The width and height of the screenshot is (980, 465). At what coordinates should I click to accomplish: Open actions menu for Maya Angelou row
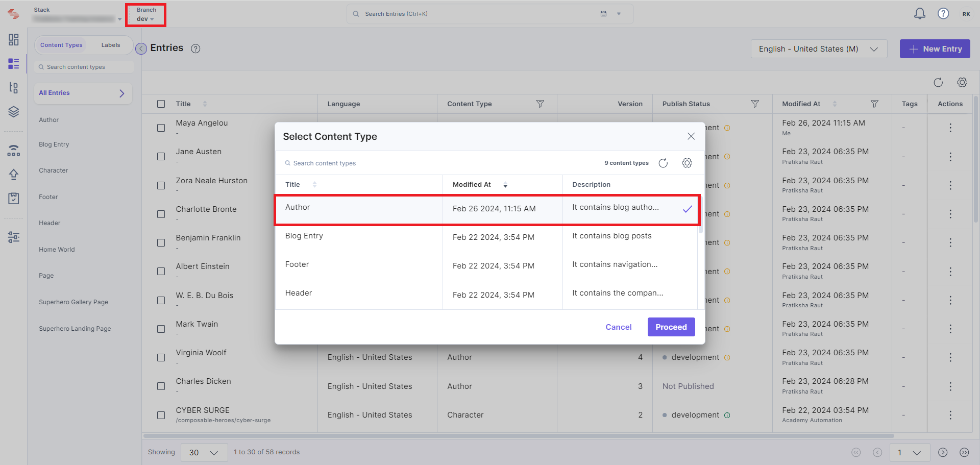(950, 128)
